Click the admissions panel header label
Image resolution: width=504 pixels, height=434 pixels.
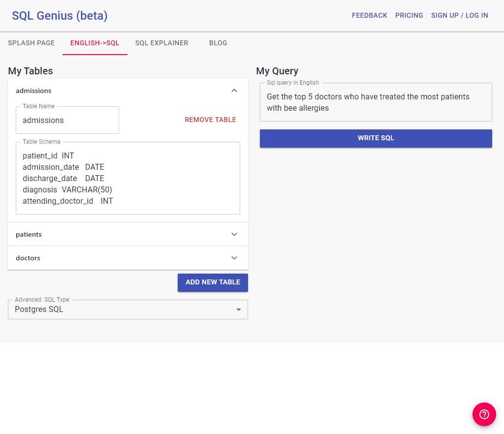tap(33, 91)
